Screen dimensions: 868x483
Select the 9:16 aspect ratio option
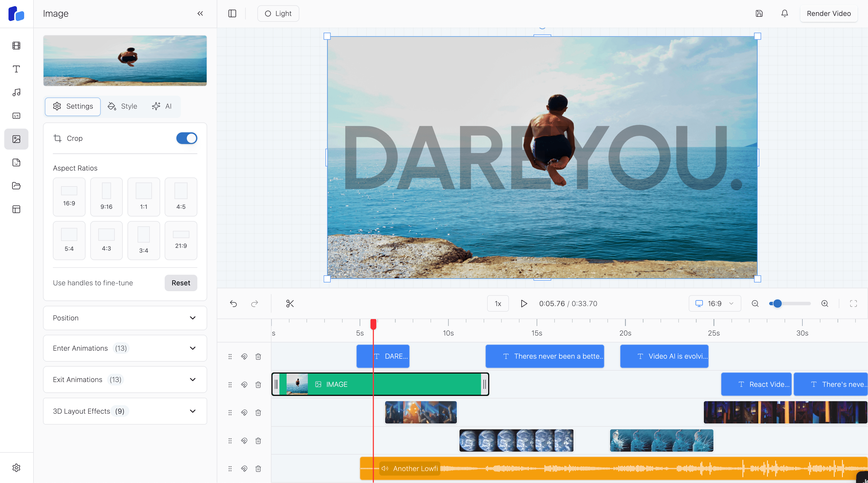(x=106, y=197)
